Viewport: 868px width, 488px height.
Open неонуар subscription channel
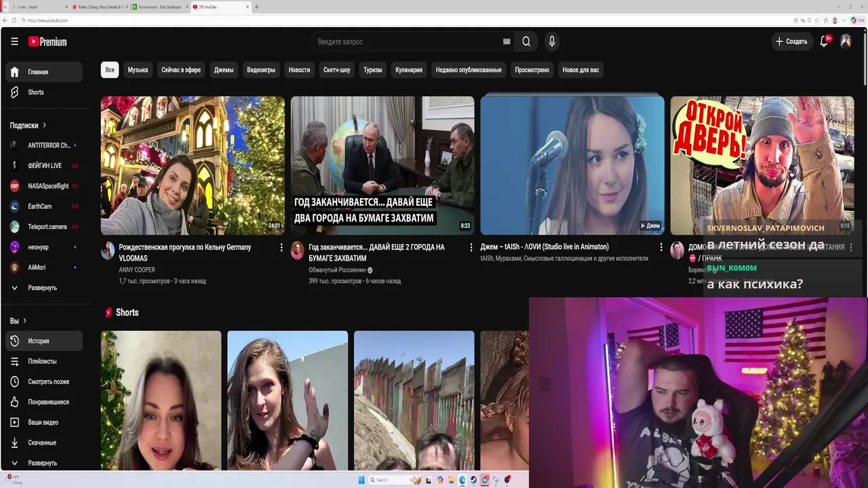[45, 247]
